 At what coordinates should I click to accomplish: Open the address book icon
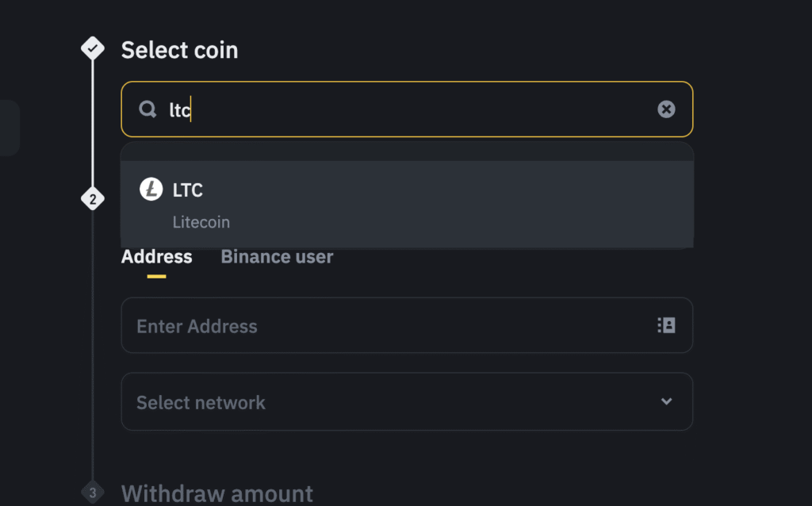pyautogui.click(x=666, y=325)
